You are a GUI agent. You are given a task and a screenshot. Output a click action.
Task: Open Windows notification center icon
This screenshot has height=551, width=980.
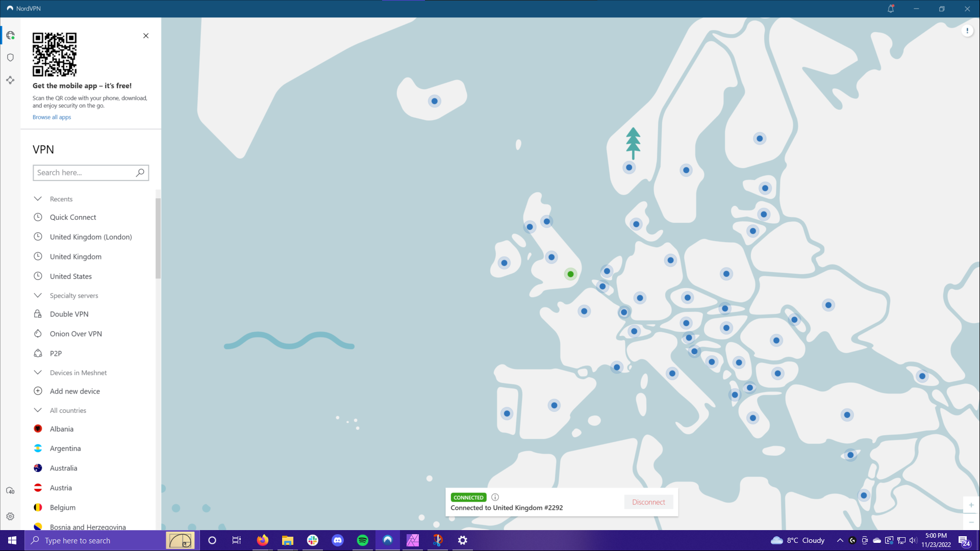[x=964, y=541]
